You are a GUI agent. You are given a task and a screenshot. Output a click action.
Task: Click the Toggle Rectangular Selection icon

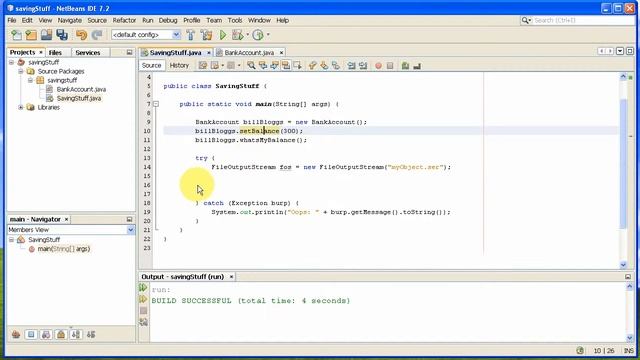point(298,65)
